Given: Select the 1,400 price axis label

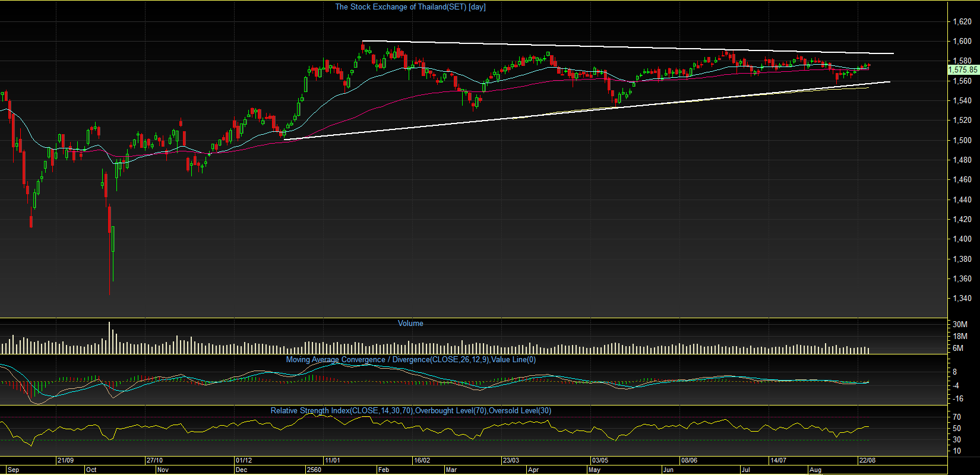Looking at the screenshot, I should tap(962, 239).
